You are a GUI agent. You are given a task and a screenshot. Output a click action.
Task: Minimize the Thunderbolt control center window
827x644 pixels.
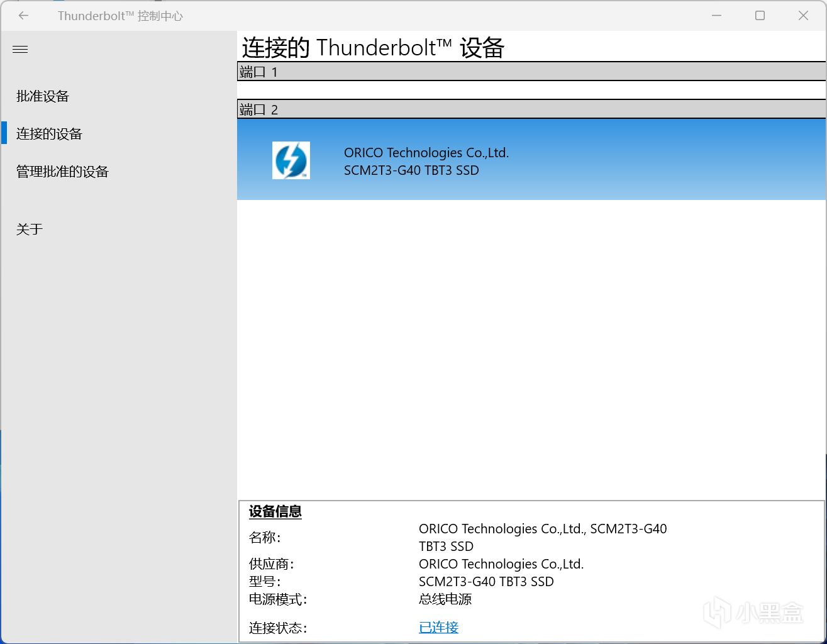point(716,16)
